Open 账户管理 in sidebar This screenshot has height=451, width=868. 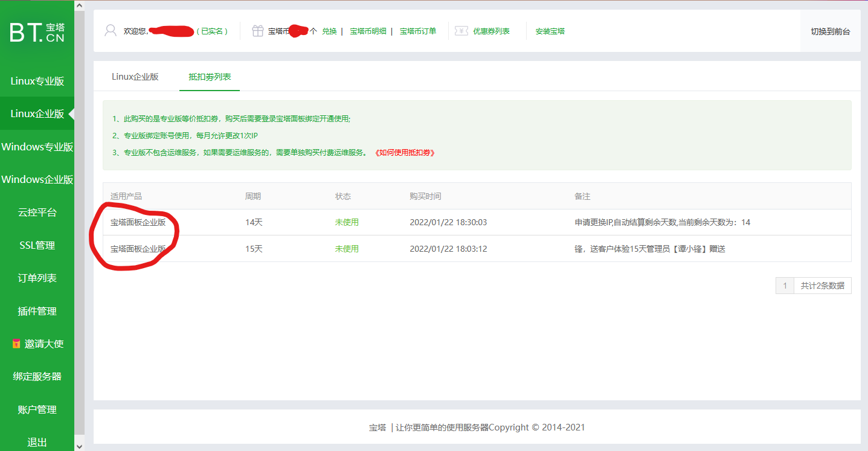point(37,409)
